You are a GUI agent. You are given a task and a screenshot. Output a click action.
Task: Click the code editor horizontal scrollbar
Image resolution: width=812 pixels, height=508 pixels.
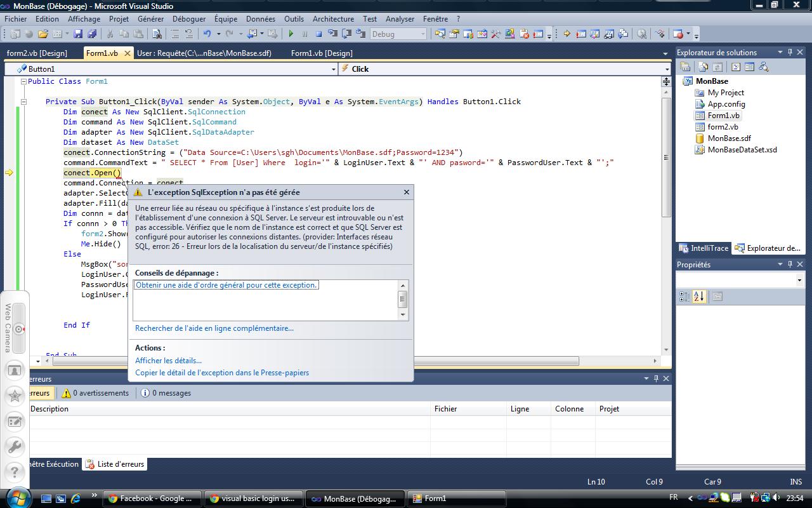coord(316,361)
